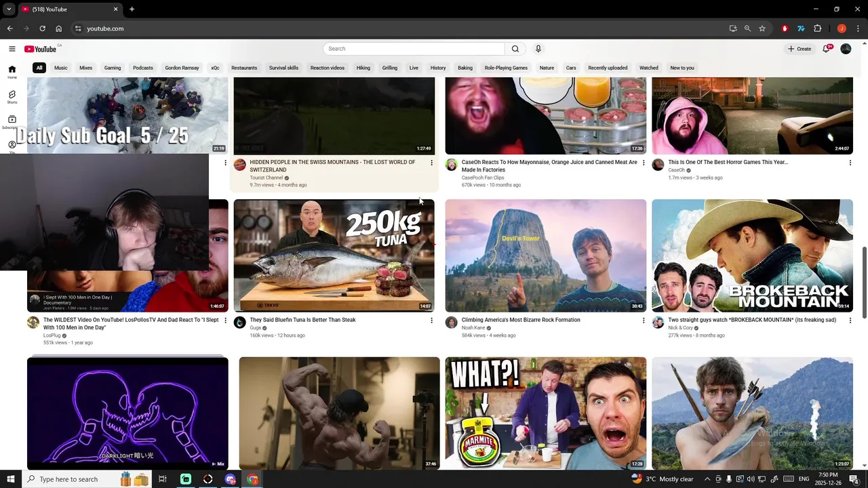Viewport: 868px width, 488px height.
Task: Select the Gaming filter chip
Action: 113,68
